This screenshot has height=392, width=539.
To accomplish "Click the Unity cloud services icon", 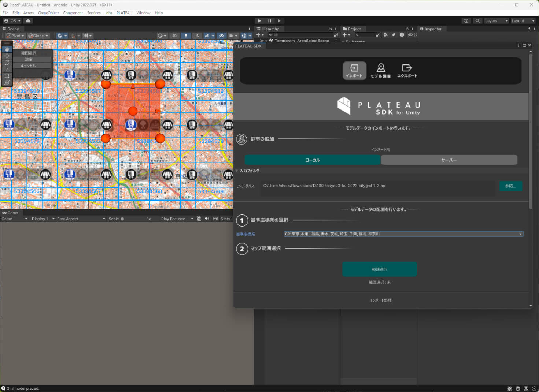I will 28,21.
